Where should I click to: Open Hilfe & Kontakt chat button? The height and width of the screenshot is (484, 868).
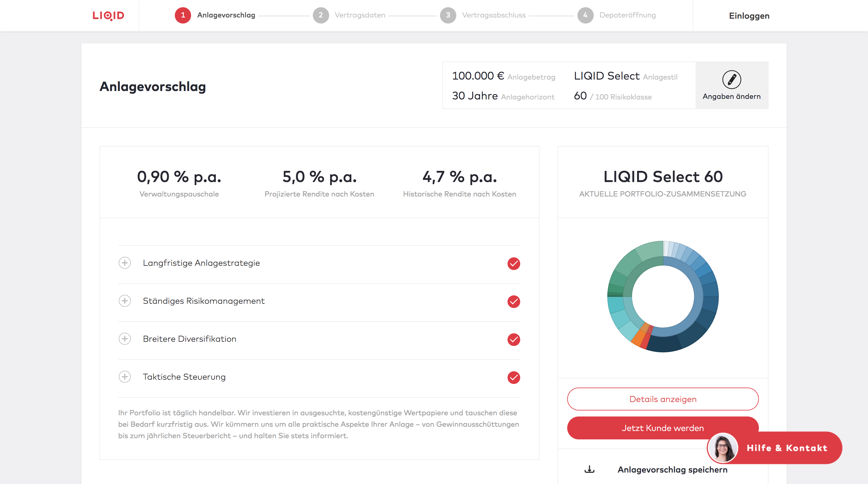774,448
